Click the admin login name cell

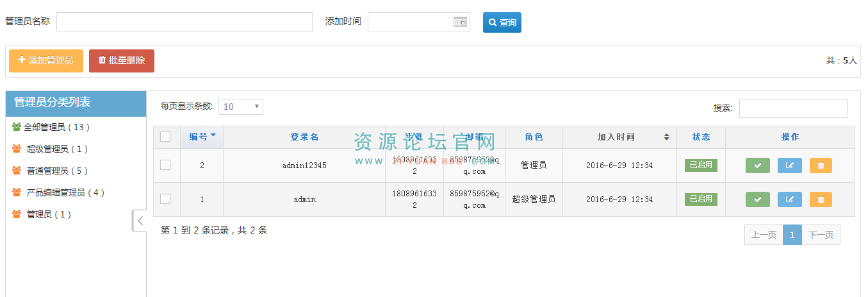point(304,199)
